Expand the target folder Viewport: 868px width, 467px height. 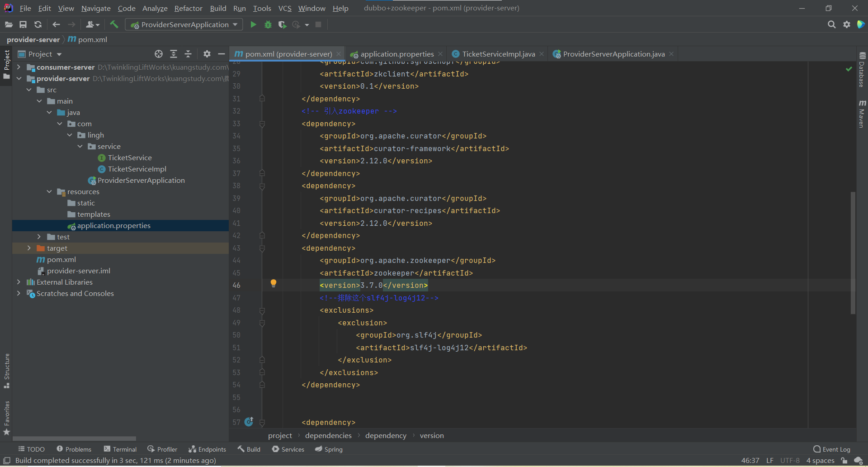[x=29, y=248]
